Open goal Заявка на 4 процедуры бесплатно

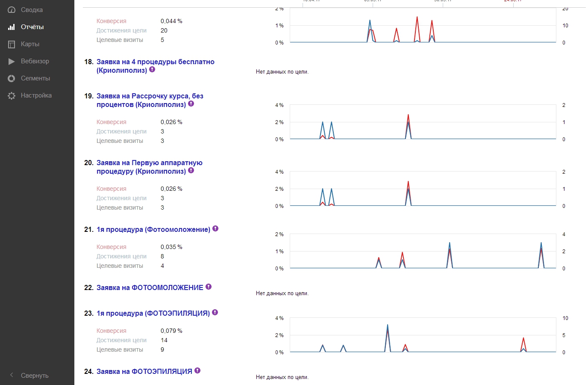155,62
